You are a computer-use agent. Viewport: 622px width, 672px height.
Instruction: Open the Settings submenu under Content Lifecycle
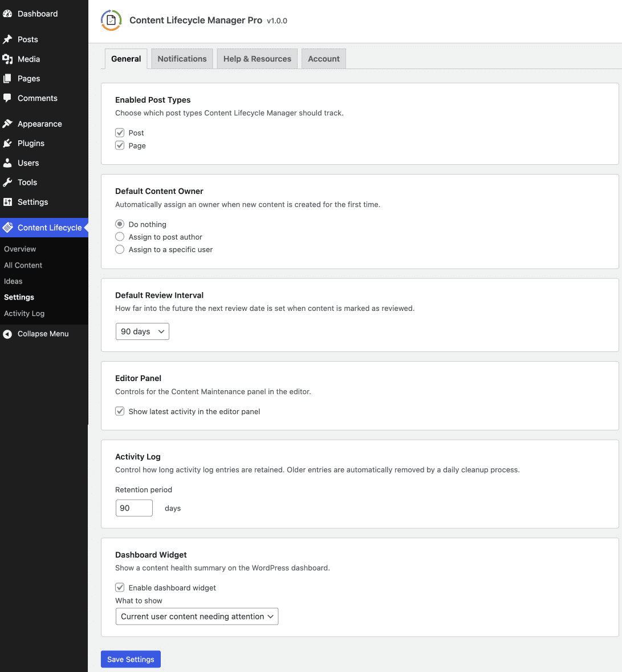19,297
